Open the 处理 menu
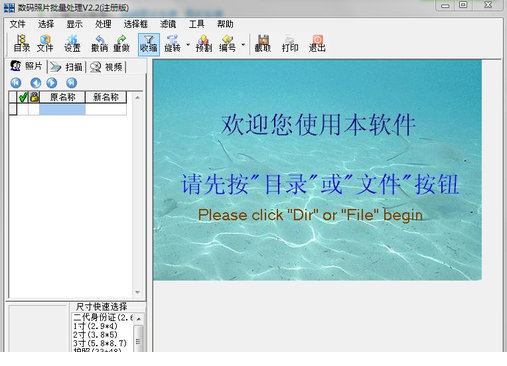This screenshot has height=366, width=507. tap(103, 24)
